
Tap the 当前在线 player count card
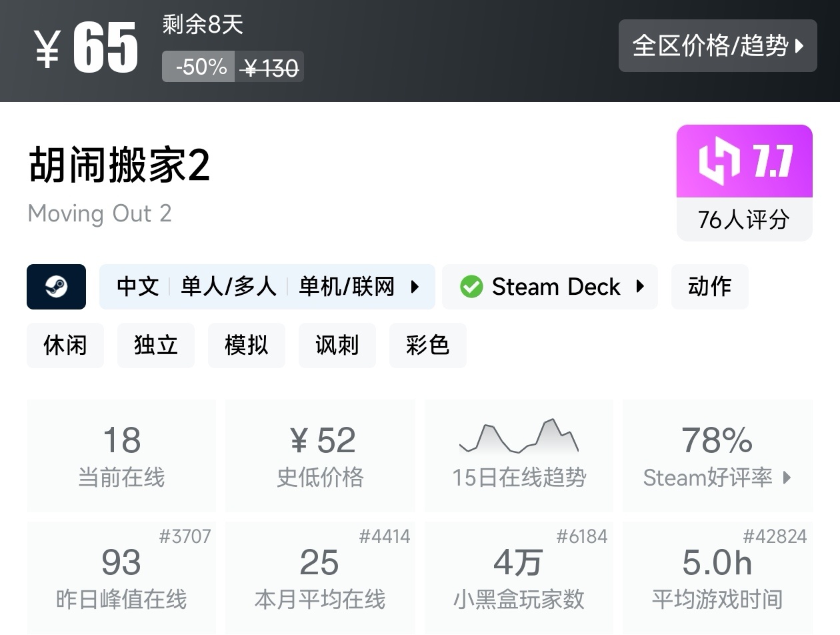(x=121, y=456)
